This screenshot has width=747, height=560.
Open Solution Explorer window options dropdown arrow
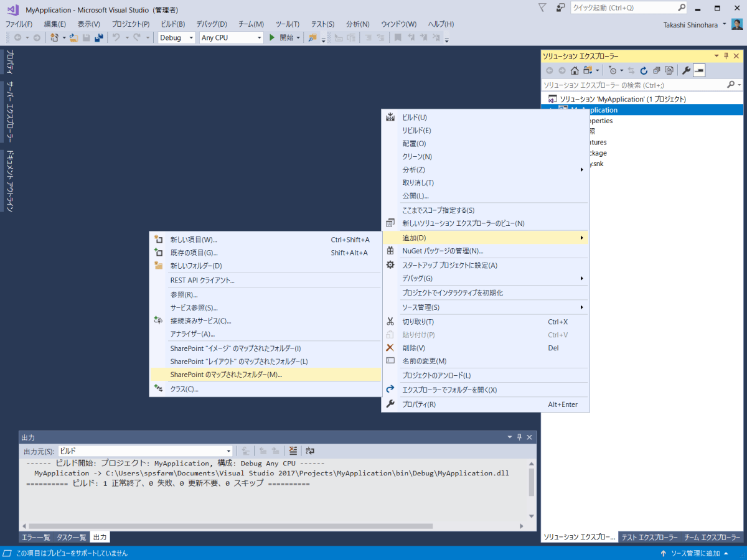tap(716, 56)
